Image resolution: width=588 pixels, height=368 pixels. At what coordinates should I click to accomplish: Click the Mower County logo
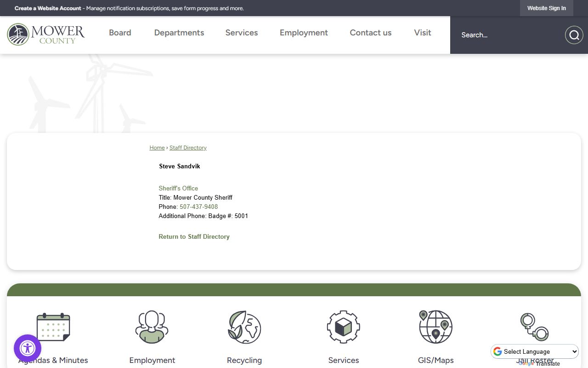(46, 34)
